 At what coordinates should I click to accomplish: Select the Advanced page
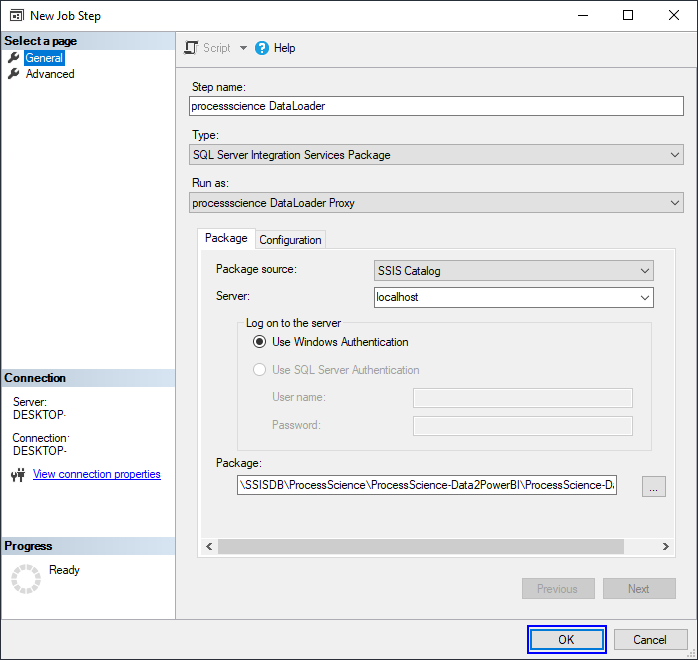point(50,74)
